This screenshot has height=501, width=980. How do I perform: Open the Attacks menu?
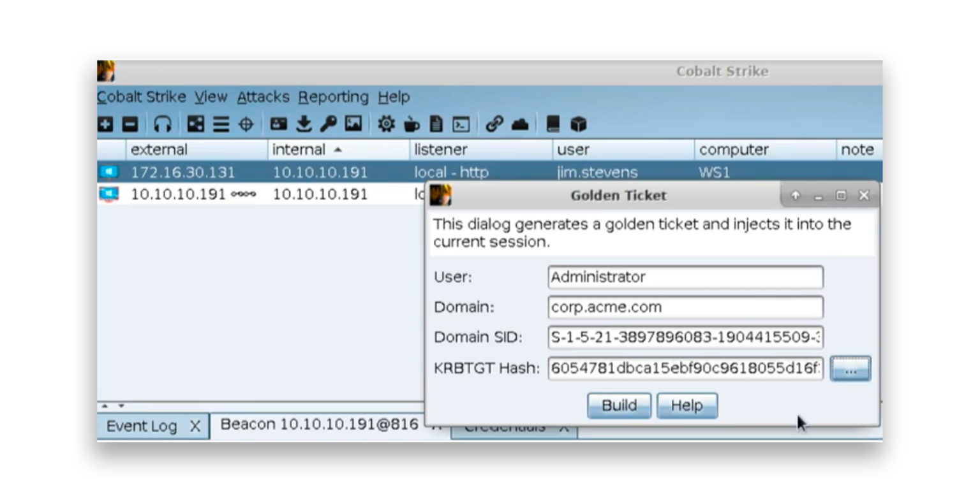(x=262, y=97)
